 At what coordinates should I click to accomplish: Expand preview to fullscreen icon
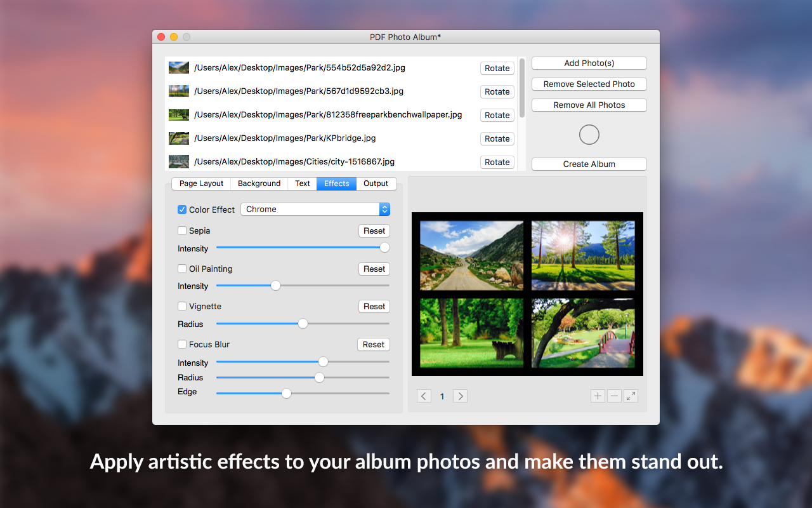click(631, 396)
